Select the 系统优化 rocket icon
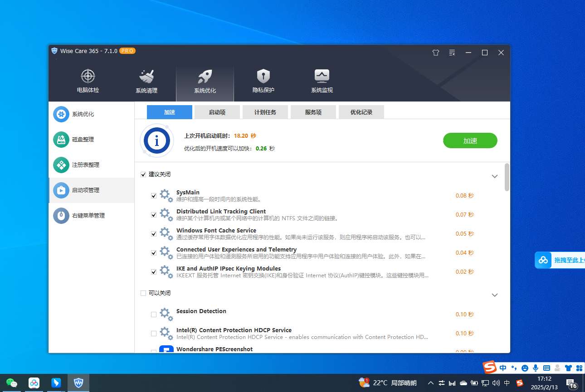Viewport: 585px width, 392px height. click(x=205, y=76)
